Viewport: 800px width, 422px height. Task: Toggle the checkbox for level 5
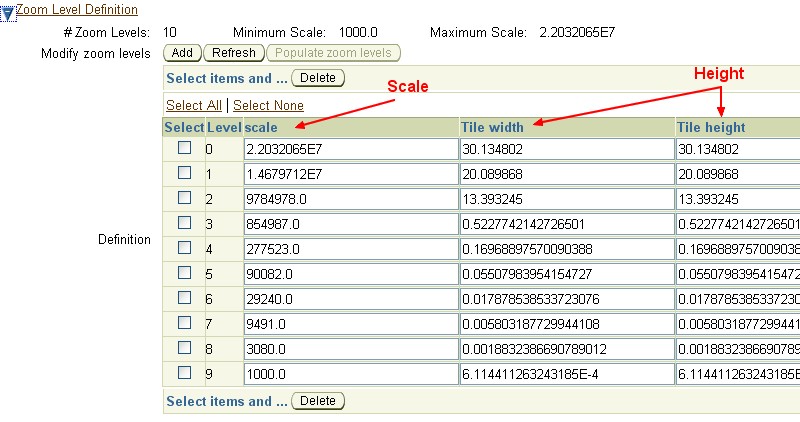(184, 273)
